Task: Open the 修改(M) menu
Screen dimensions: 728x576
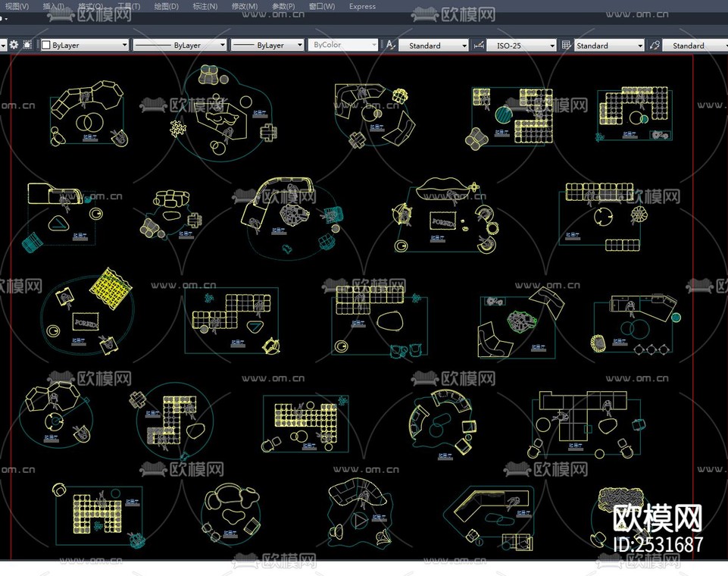Action: point(244,6)
